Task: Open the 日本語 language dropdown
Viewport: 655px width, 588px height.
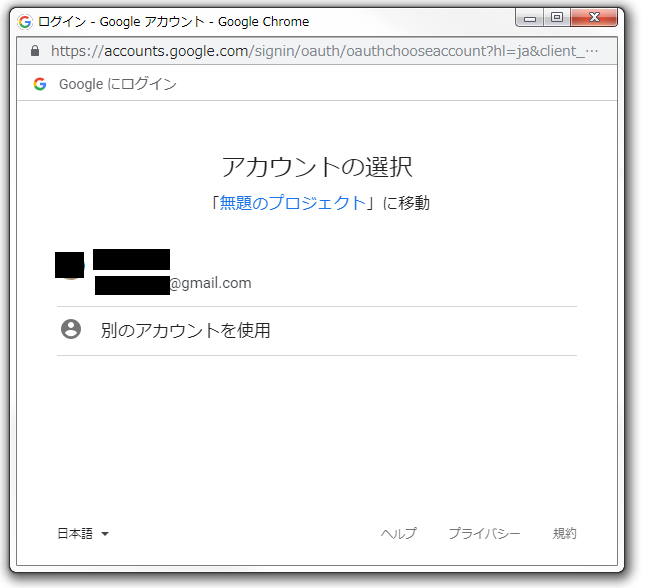Action: pyautogui.click(x=83, y=533)
